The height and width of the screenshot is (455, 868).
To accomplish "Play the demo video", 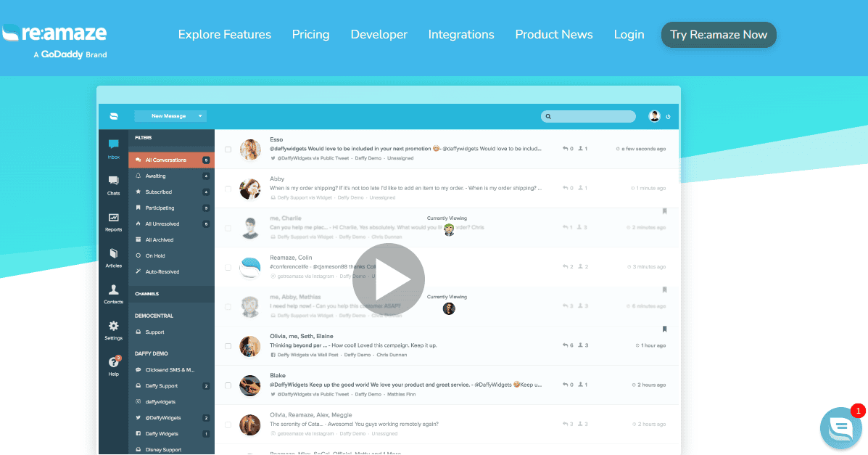I will click(388, 279).
